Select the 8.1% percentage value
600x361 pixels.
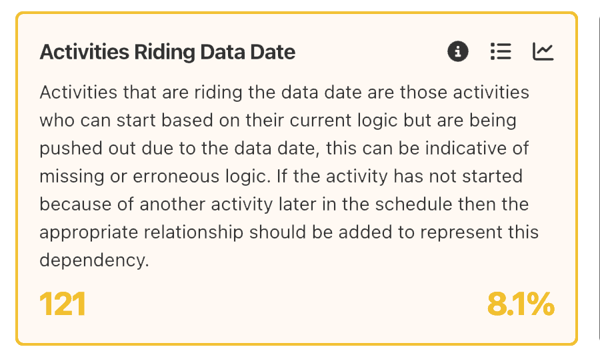[x=520, y=304]
